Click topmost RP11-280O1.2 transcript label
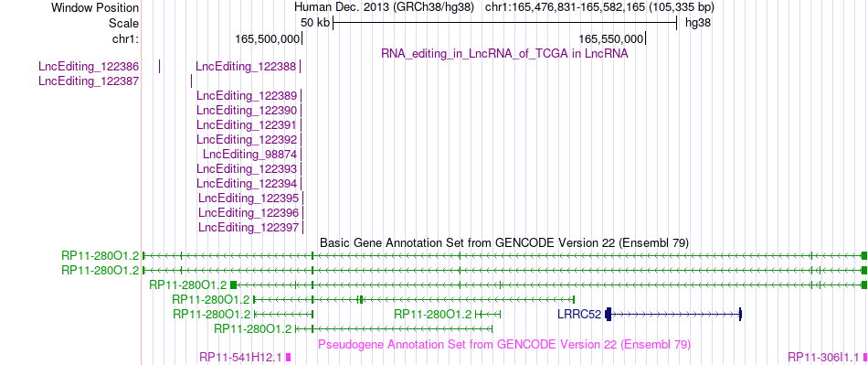868x365 pixels. (x=101, y=255)
